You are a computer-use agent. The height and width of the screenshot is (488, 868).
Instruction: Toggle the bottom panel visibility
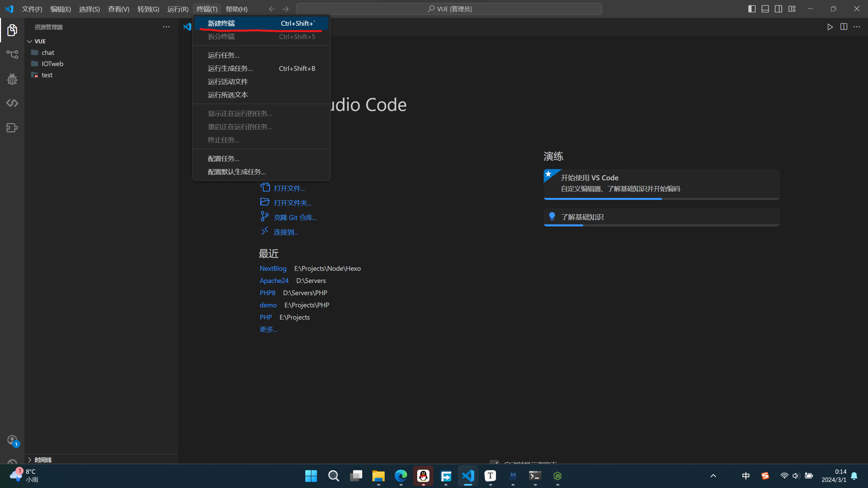[765, 9]
